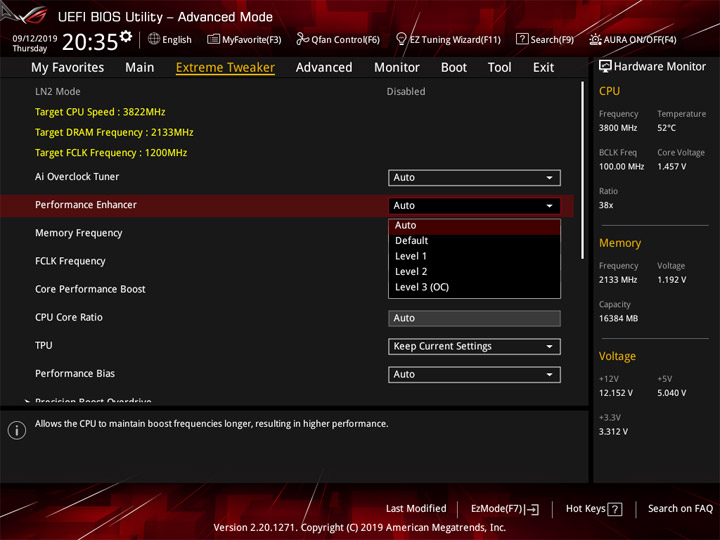Click the Search on FAQ link
Image resolution: width=720 pixels, height=540 pixels.
pyautogui.click(x=680, y=509)
